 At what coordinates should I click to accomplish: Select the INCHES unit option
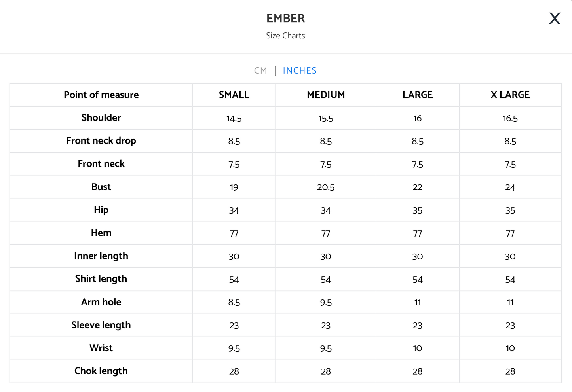coord(300,71)
